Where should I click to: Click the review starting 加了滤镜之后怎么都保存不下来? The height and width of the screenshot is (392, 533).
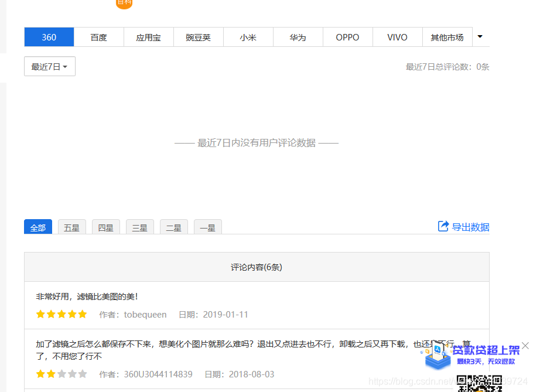pyautogui.click(x=253, y=350)
